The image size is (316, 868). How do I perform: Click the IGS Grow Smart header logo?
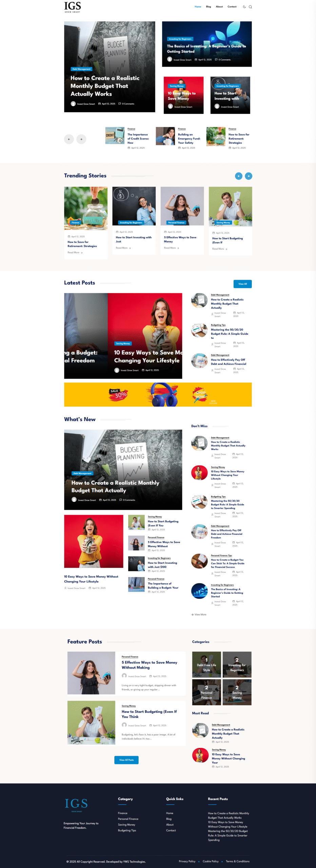[x=73, y=7]
